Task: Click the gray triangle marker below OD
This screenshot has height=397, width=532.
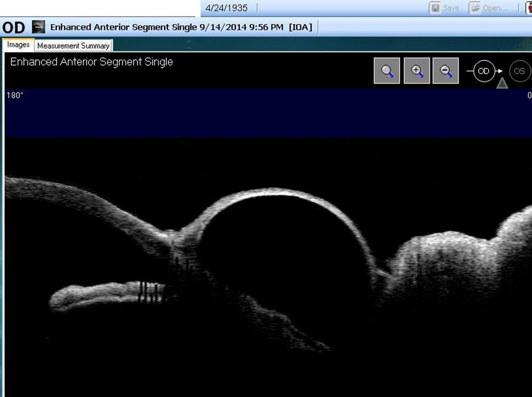Action: [502, 83]
